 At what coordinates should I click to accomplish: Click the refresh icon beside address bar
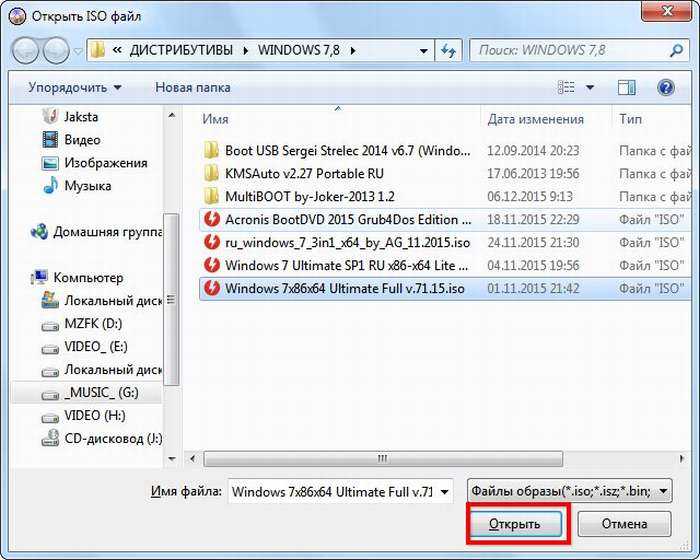448,50
